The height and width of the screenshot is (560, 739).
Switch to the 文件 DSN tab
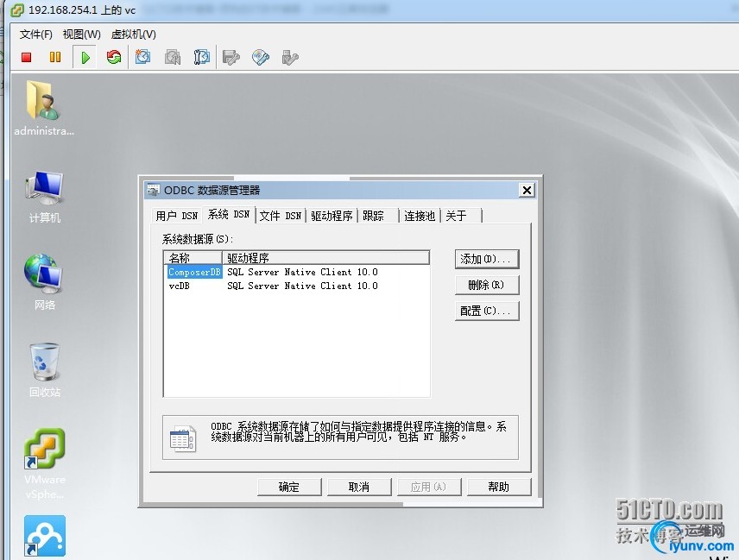281,216
